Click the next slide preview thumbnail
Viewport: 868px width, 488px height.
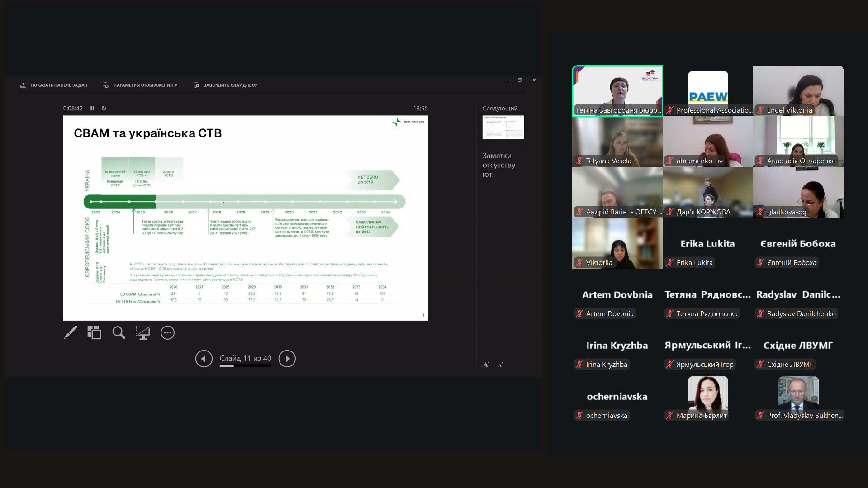(x=503, y=127)
